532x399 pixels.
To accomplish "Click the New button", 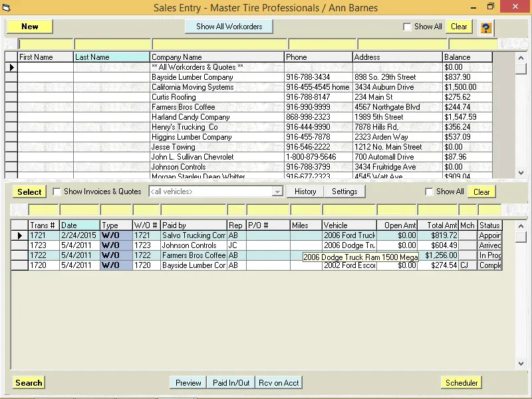I will click(30, 27).
